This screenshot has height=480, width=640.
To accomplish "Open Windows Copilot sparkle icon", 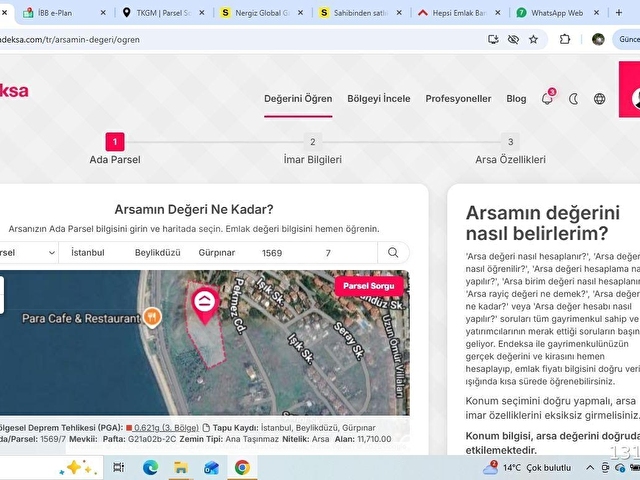I will (x=78, y=468).
